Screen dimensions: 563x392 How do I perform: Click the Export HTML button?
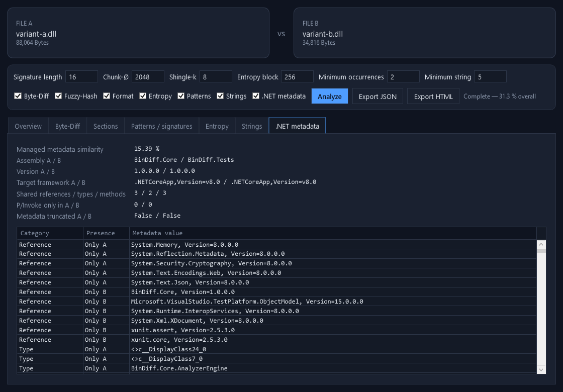coord(433,96)
